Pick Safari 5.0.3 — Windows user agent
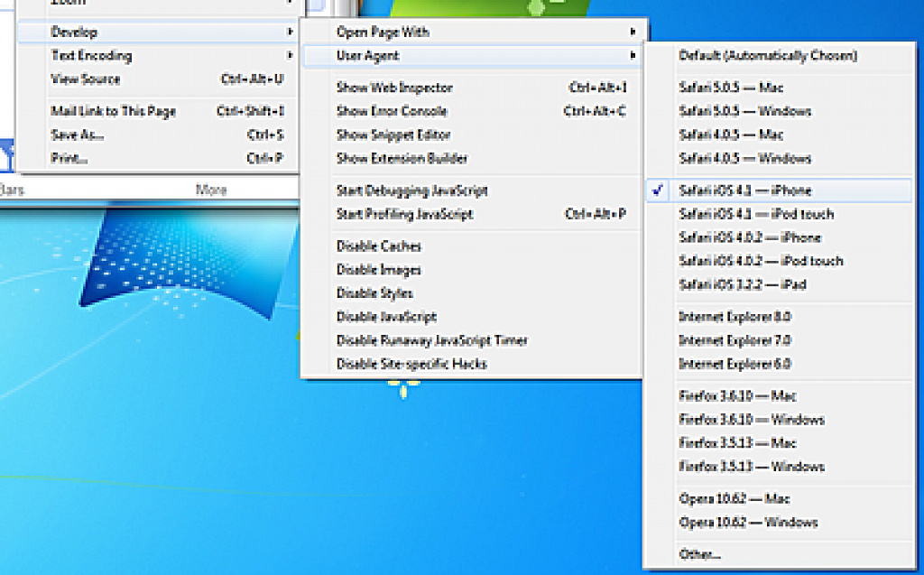This screenshot has width=924, height=575. 779,111
